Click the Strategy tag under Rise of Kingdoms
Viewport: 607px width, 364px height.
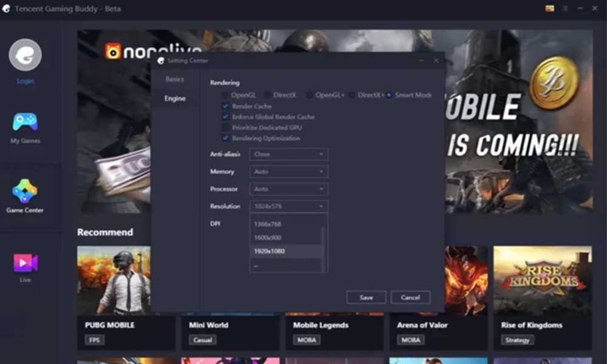(517, 340)
